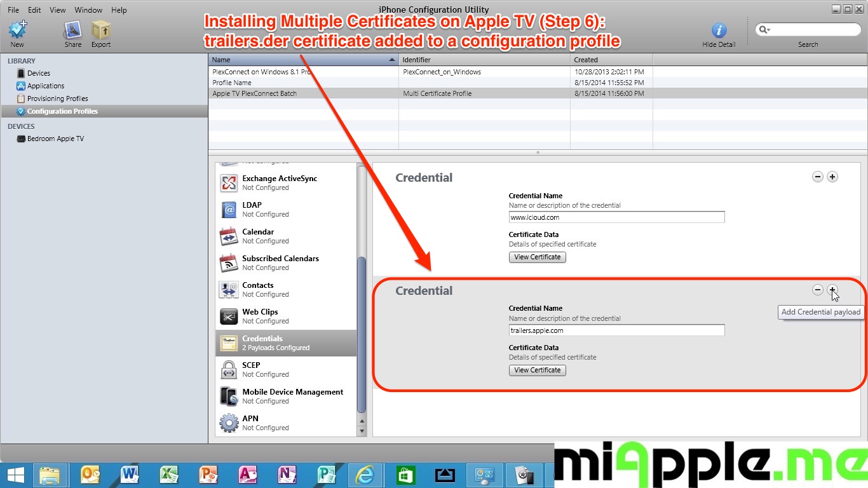Remove the trailers.apple.com credential with minus
This screenshot has height=488, width=868.
point(818,290)
